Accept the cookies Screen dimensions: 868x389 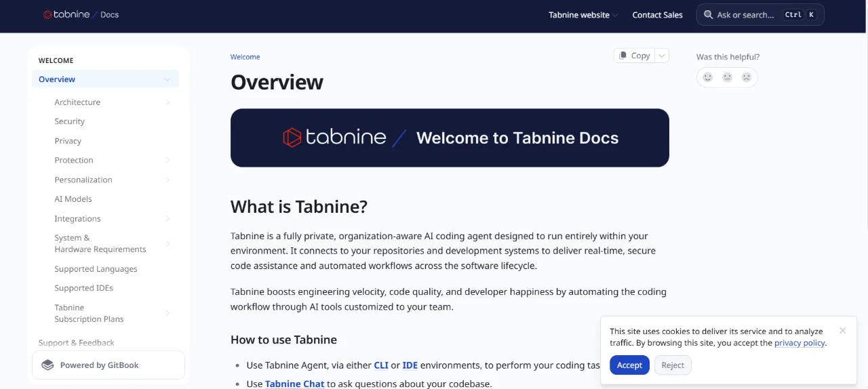pyautogui.click(x=629, y=365)
